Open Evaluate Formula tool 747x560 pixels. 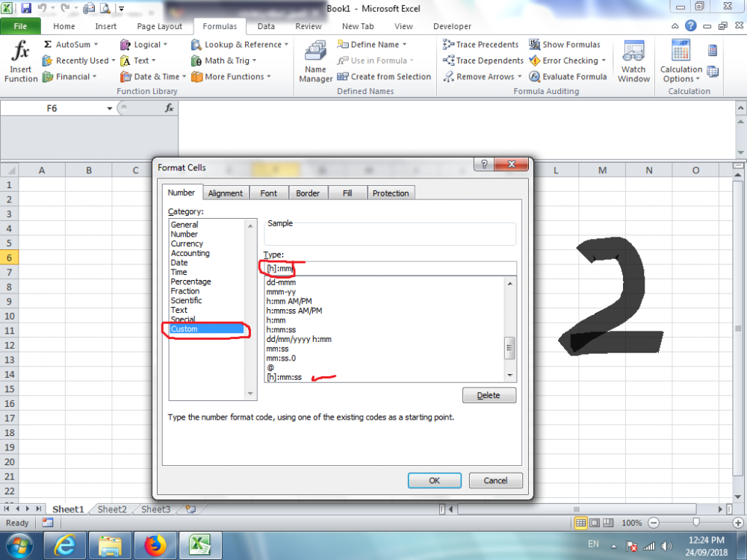568,77
